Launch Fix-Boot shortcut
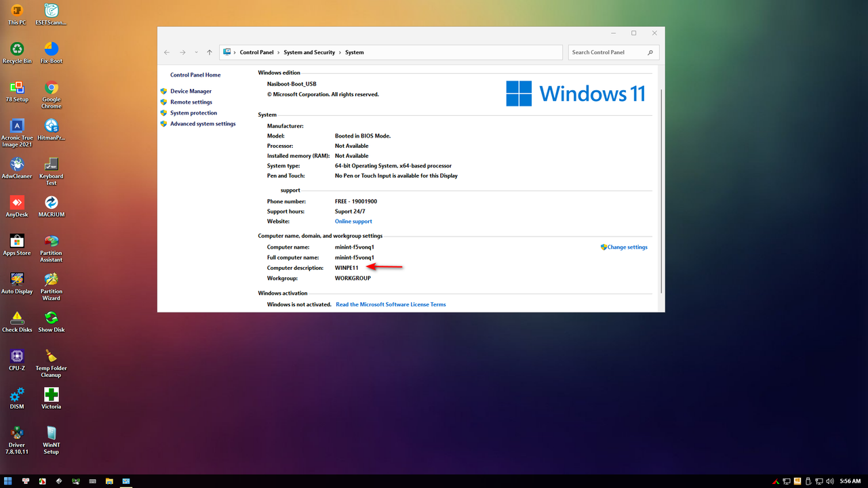 tap(51, 53)
